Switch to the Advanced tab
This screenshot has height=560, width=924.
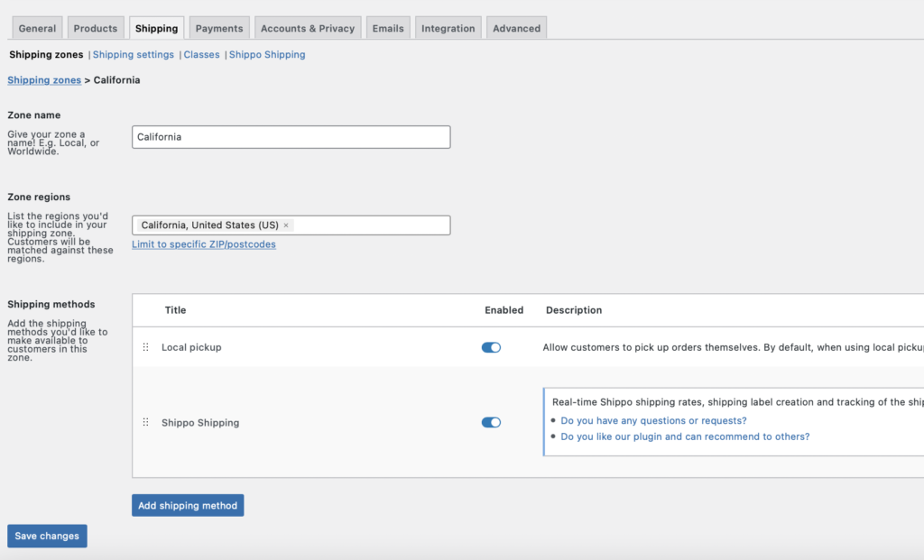click(516, 28)
